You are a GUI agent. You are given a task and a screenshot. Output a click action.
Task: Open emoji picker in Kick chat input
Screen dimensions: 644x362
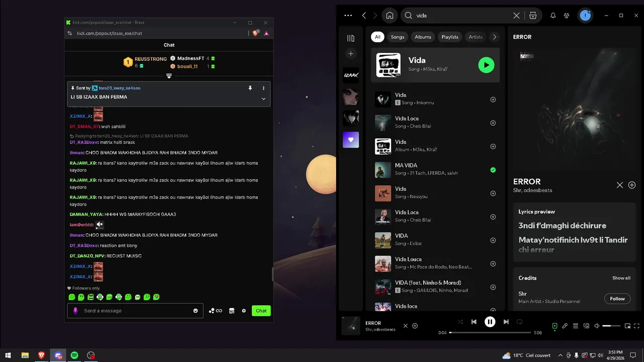(x=196, y=311)
